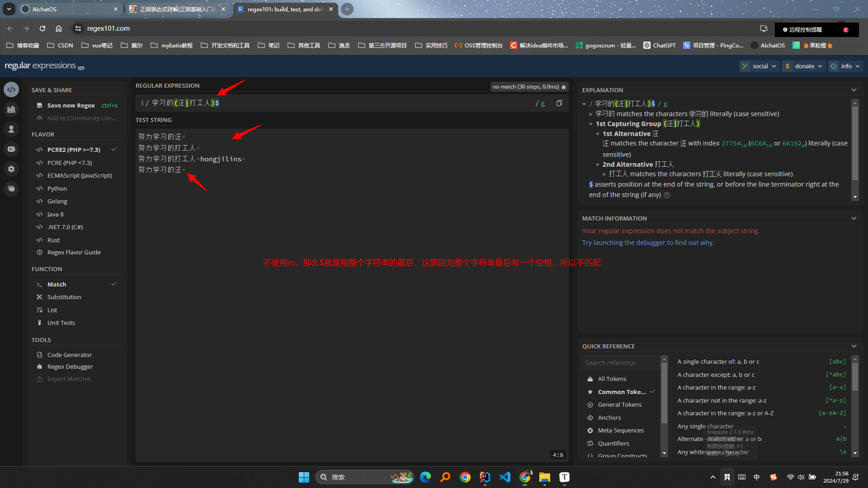Screen dimensions: 868x488
Task: Copy regex using the clipboard icon
Action: click(x=559, y=103)
